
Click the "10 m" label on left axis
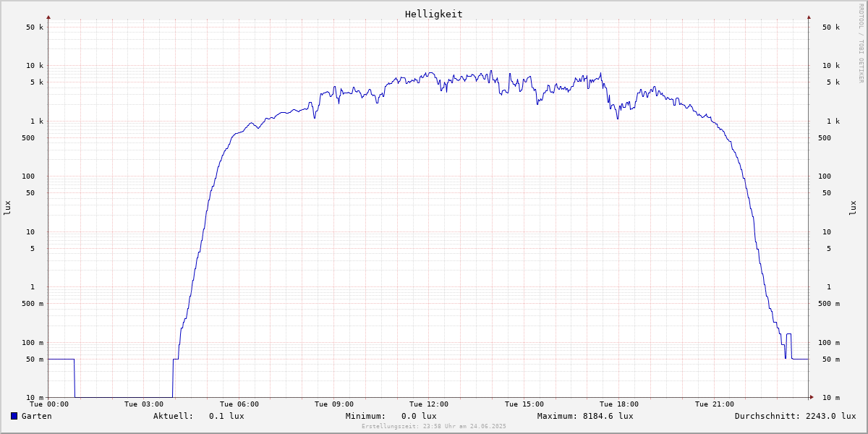coord(35,398)
